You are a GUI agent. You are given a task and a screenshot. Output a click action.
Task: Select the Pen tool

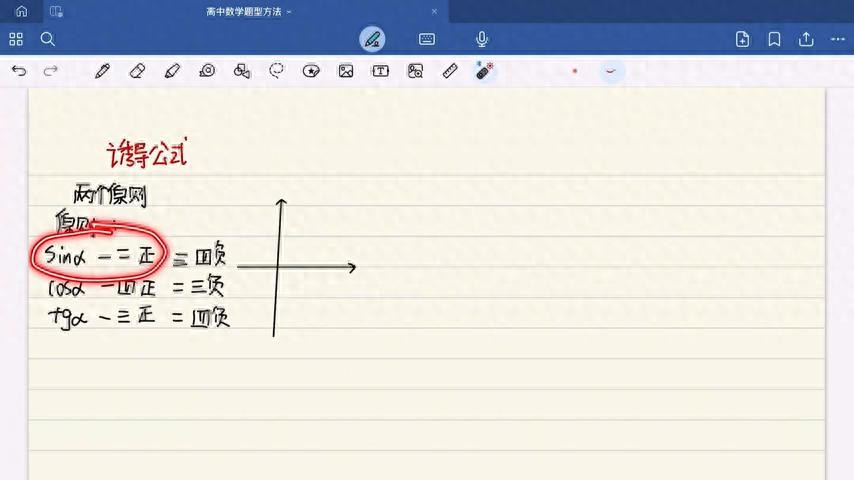[102, 71]
